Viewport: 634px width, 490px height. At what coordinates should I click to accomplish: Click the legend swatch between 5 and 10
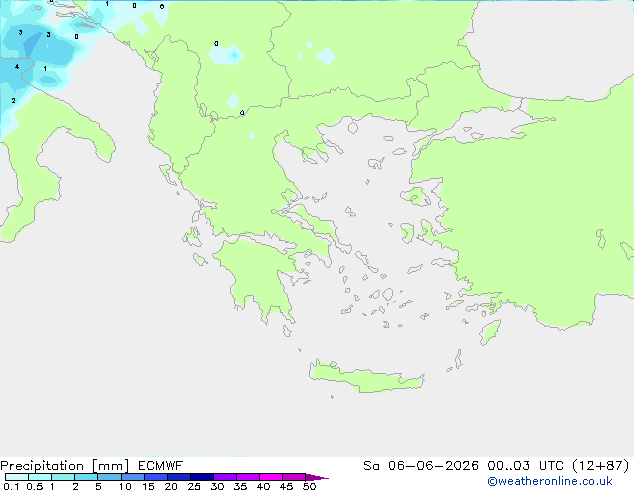tap(109, 477)
